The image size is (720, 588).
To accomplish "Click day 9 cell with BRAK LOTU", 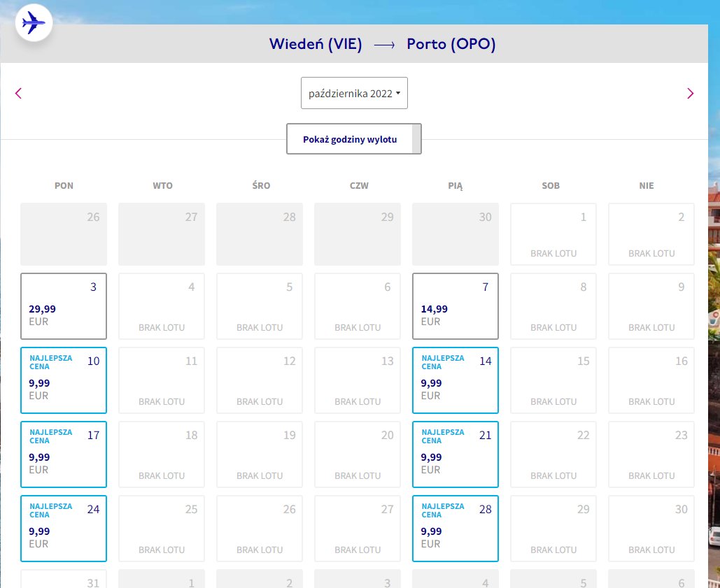I will click(x=651, y=306).
